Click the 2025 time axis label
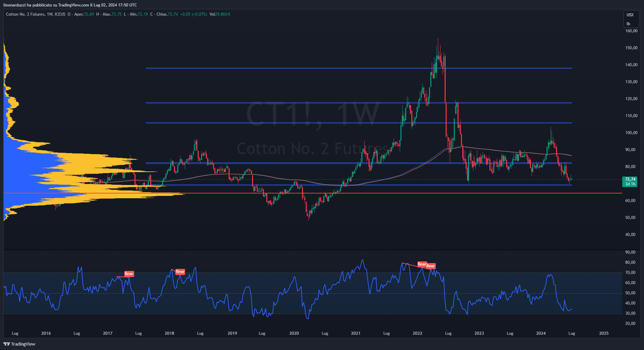The height and width of the screenshot is (350, 644). pyautogui.click(x=604, y=333)
